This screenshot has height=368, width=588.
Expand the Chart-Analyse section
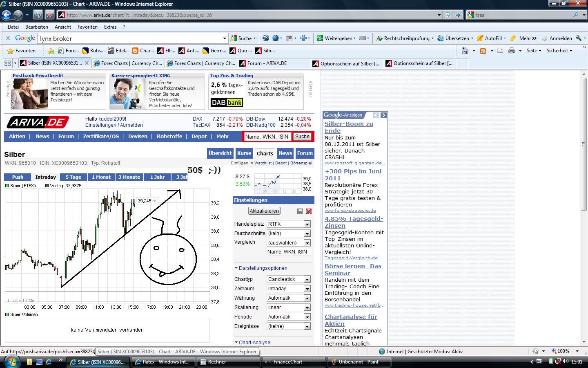(x=252, y=343)
